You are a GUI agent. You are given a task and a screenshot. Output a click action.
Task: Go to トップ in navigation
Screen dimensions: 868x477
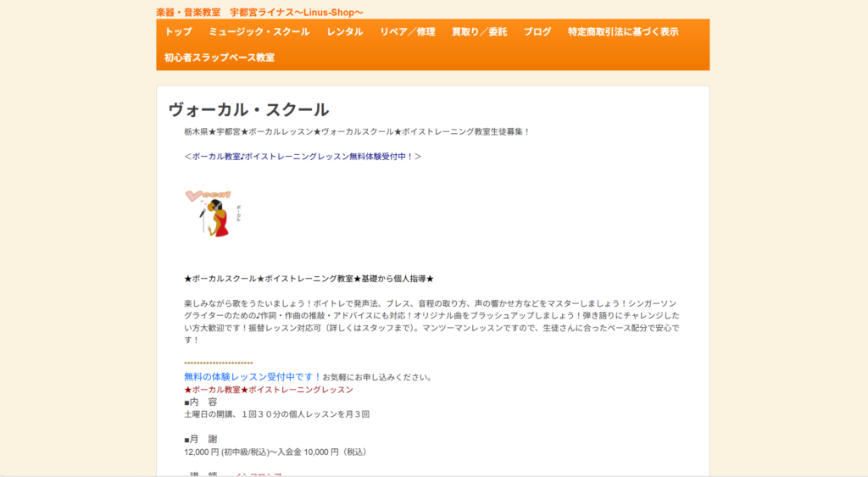[x=178, y=32]
